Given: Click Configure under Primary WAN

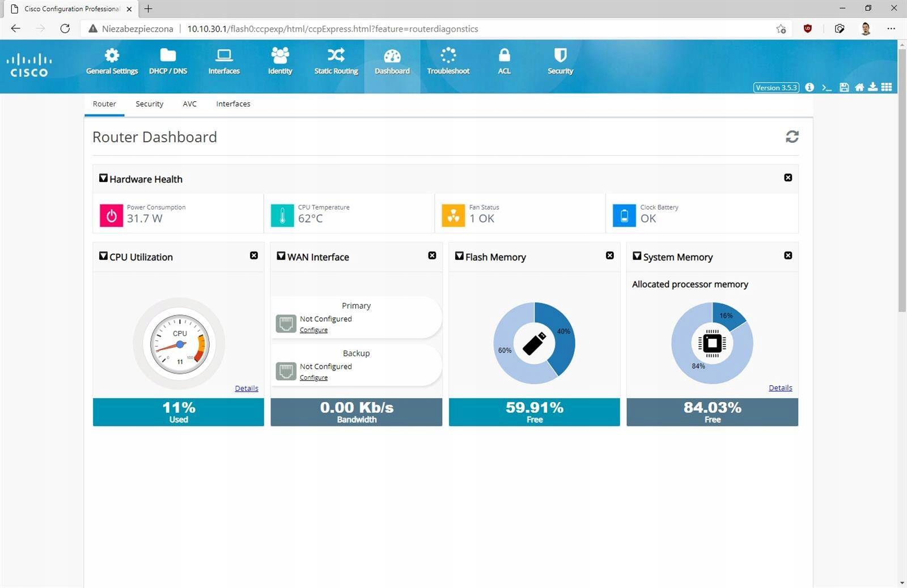Looking at the screenshot, I should (313, 330).
